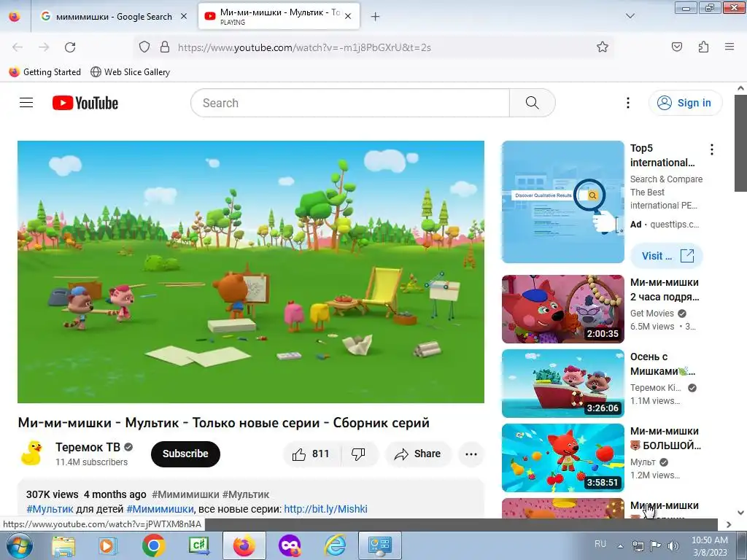Image resolution: width=747 pixels, height=560 pixels.
Task: Open the ad options three-dot menu
Action: (x=712, y=149)
